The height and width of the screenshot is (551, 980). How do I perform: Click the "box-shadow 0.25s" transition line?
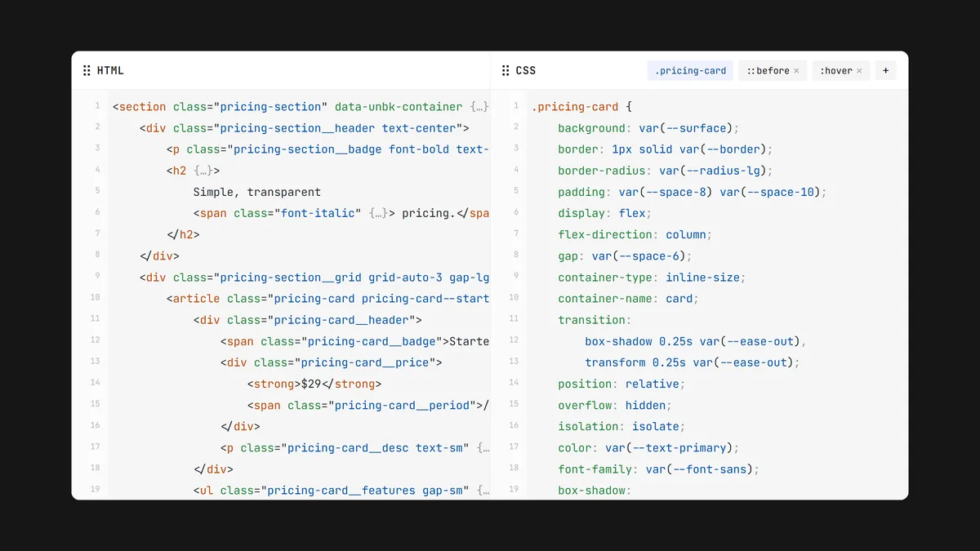696,341
